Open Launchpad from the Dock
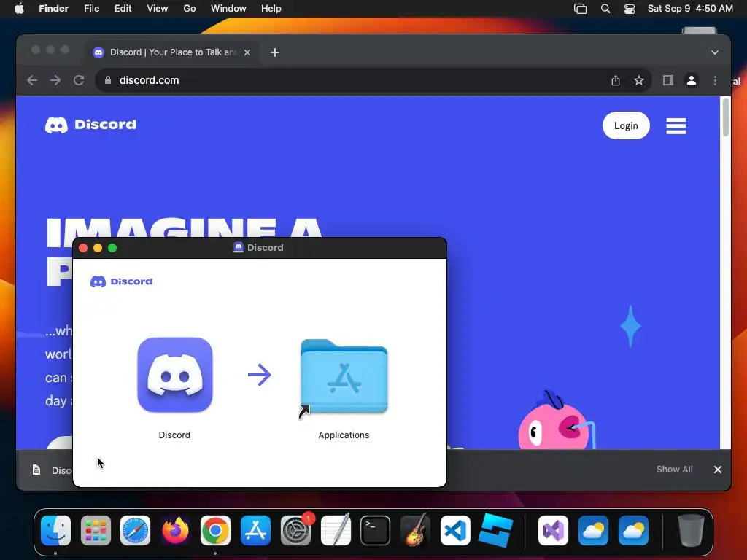This screenshot has height=560, width=747. (x=96, y=530)
